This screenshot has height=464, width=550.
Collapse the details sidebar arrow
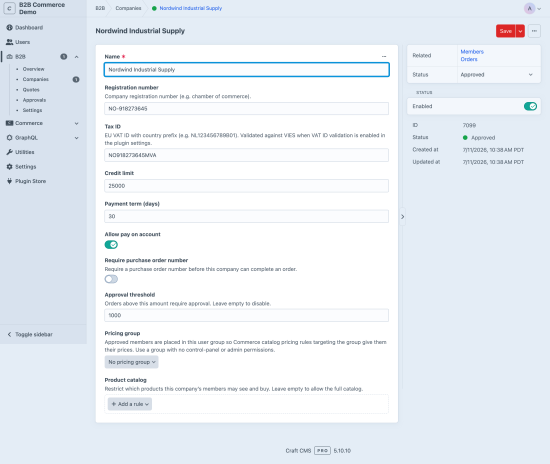(x=402, y=217)
